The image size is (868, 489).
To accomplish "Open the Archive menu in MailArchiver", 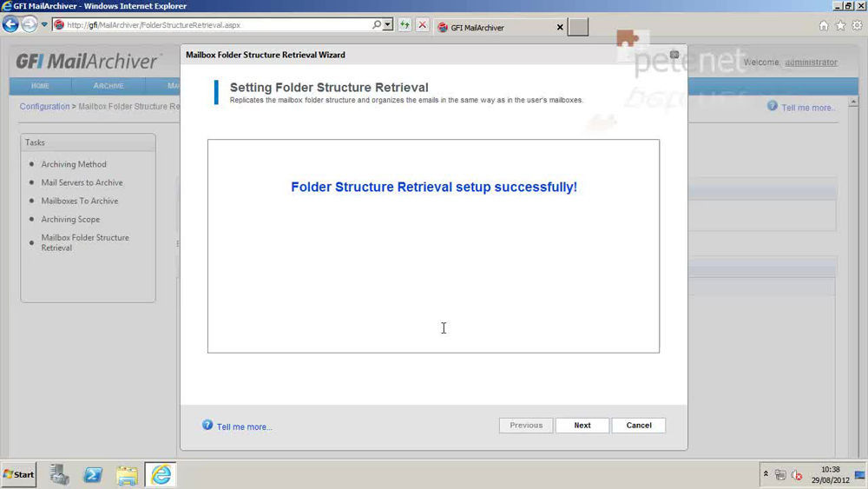I will click(108, 86).
